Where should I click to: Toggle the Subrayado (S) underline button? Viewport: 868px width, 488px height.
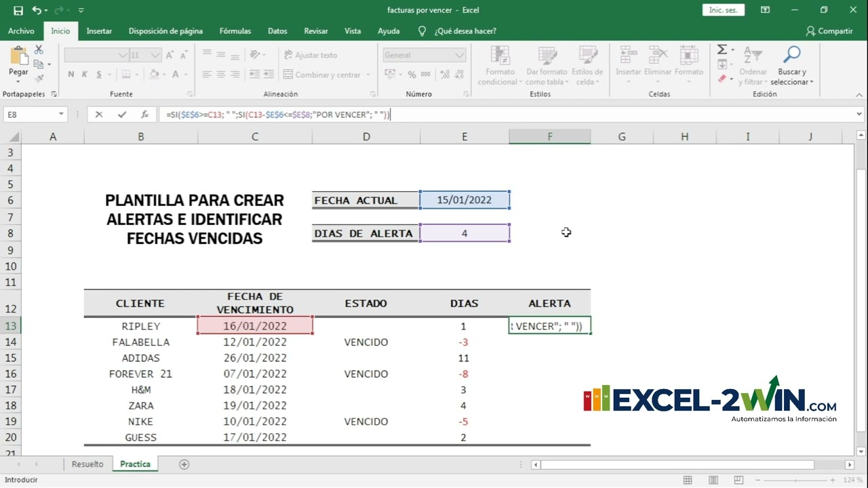point(99,75)
